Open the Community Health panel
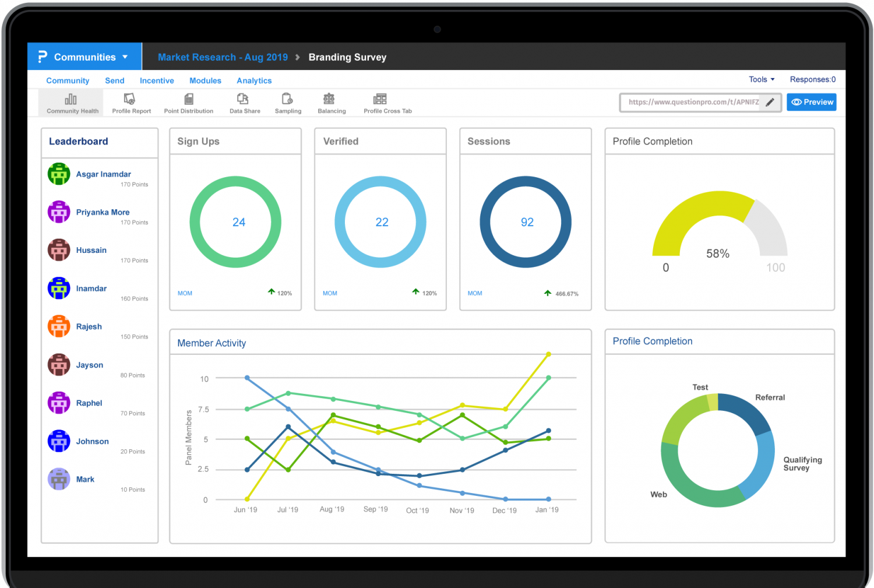The width and height of the screenshot is (874, 588). (71, 103)
